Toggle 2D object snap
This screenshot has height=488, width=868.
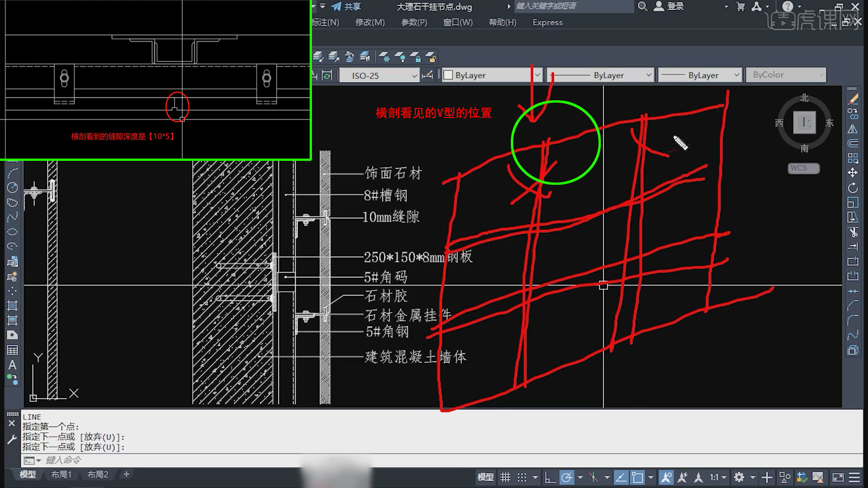pyautogui.click(x=637, y=477)
